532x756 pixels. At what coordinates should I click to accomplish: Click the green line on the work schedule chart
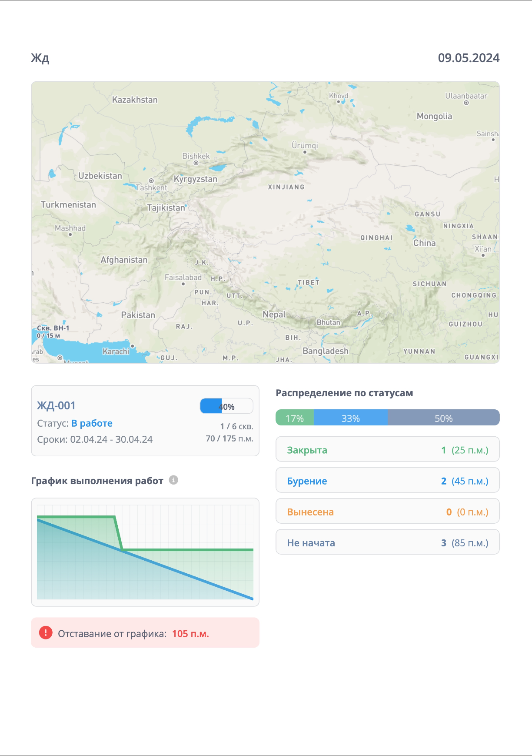click(x=187, y=550)
